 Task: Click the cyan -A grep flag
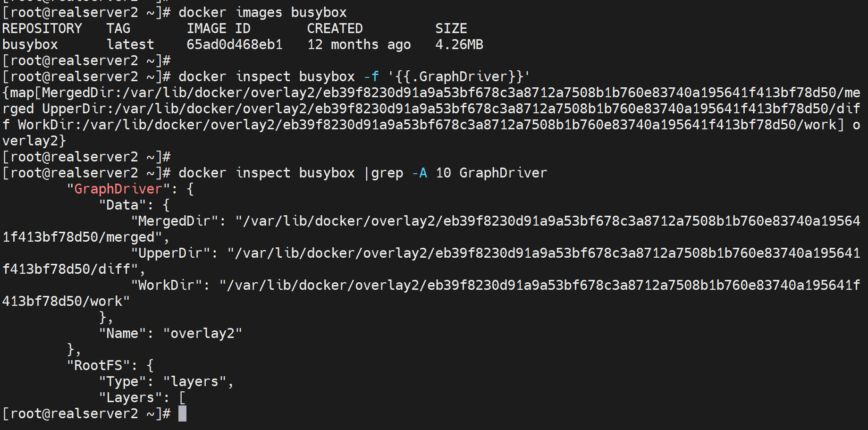419,173
